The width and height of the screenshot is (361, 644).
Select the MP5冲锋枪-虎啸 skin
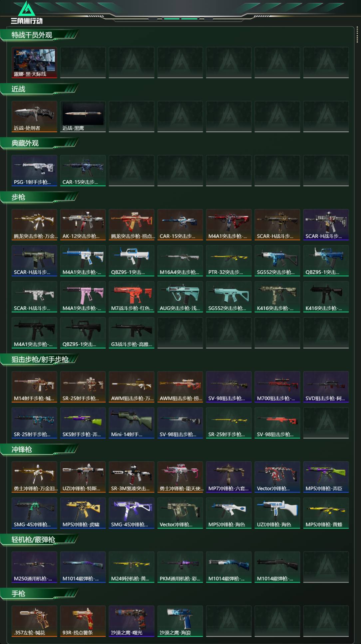(83, 513)
